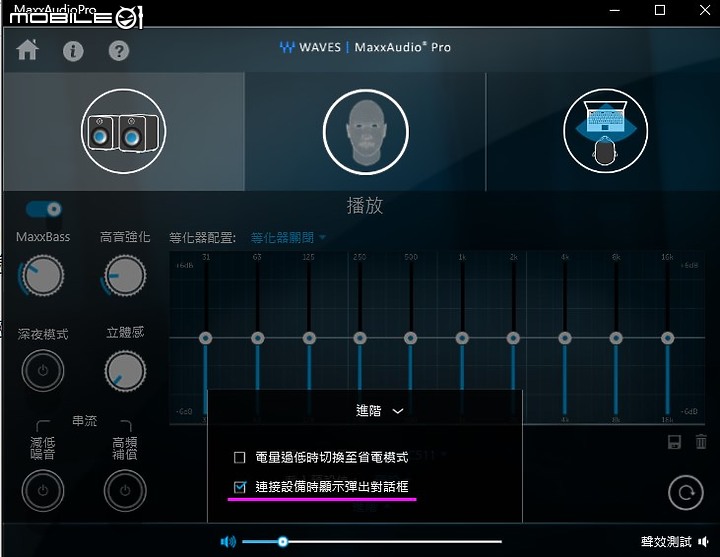The height and width of the screenshot is (557, 720).
Task: Click the WAVES MaxxAudio Pro logo
Action: [x=365, y=47]
